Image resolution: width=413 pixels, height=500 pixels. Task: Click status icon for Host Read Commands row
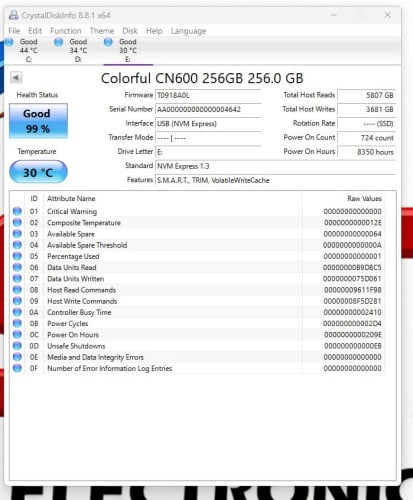tap(17, 290)
